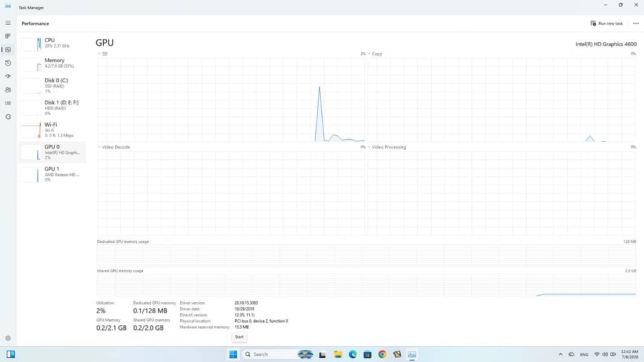Open File Explorer from the taskbar

pyautogui.click(x=338, y=355)
